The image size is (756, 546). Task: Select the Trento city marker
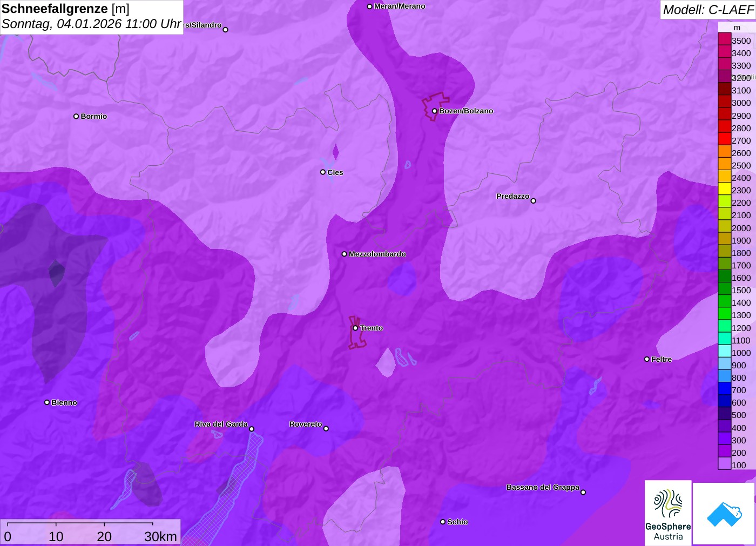click(x=355, y=328)
